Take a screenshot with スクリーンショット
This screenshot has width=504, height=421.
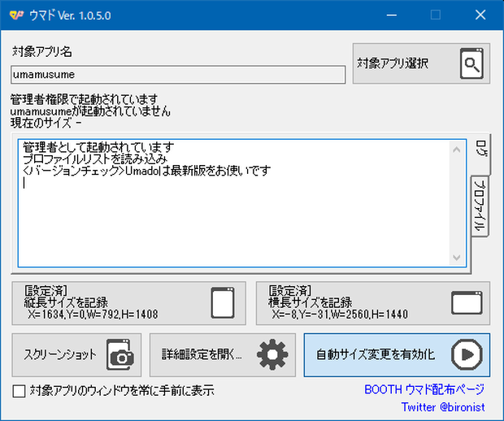point(76,355)
